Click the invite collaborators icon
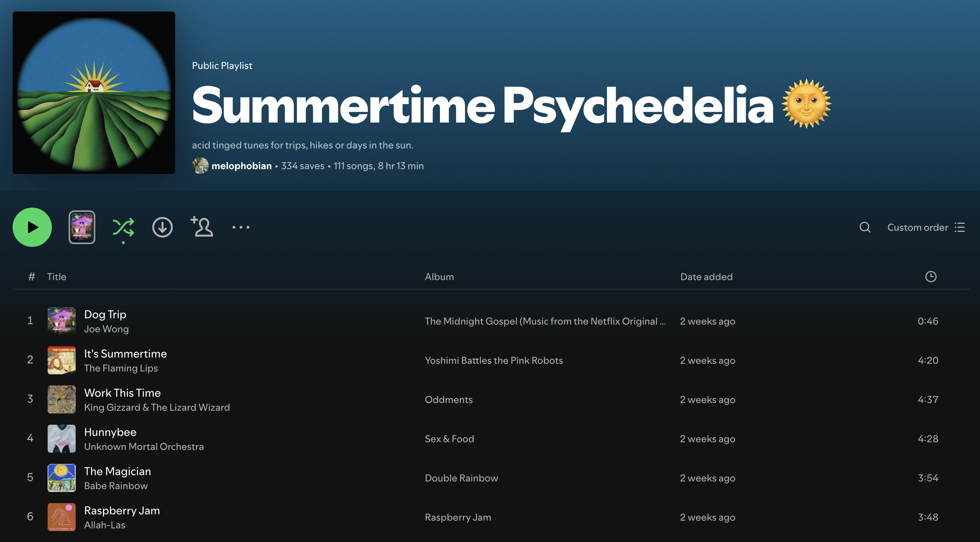Image resolution: width=980 pixels, height=542 pixels. coord(202,227)
